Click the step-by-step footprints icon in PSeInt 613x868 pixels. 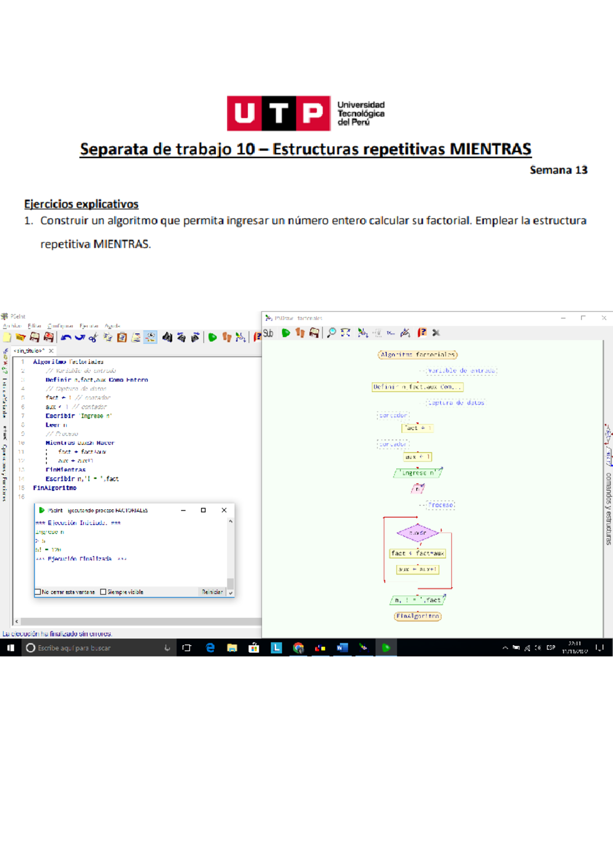click(x=227, y=337)
